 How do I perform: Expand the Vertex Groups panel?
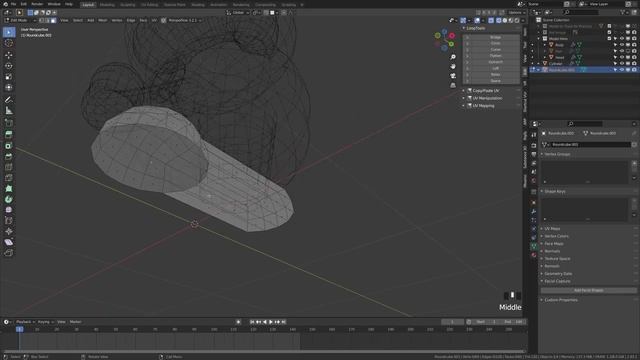click(x=557, y=154)
